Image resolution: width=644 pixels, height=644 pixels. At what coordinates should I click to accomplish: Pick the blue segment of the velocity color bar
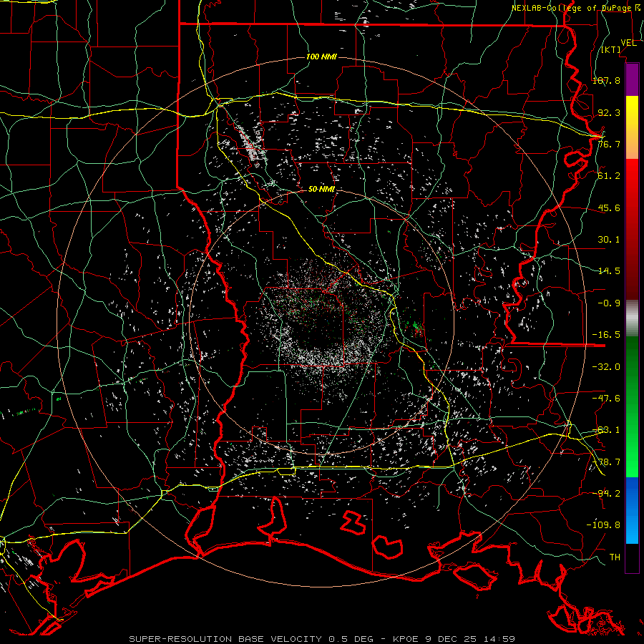[632, 510]
